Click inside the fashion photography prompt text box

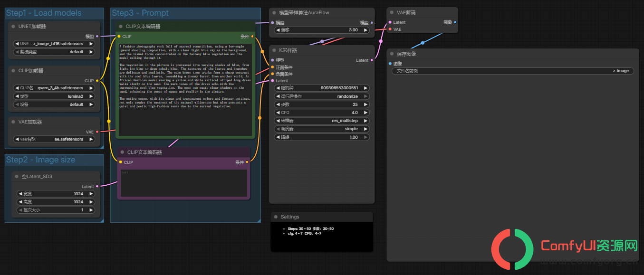click(x=185, y=89)
